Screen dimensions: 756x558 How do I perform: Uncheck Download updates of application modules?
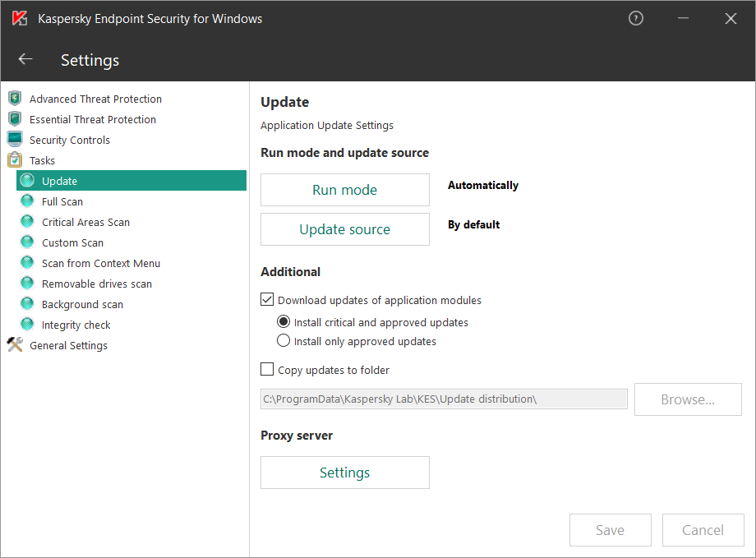click(267, 299)
